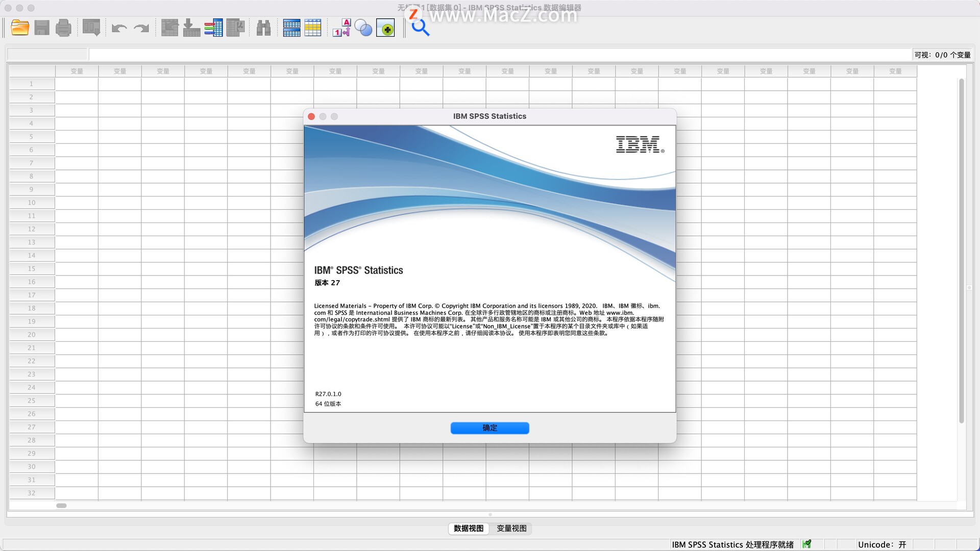Open the Variables info icon

pos(213,28)
